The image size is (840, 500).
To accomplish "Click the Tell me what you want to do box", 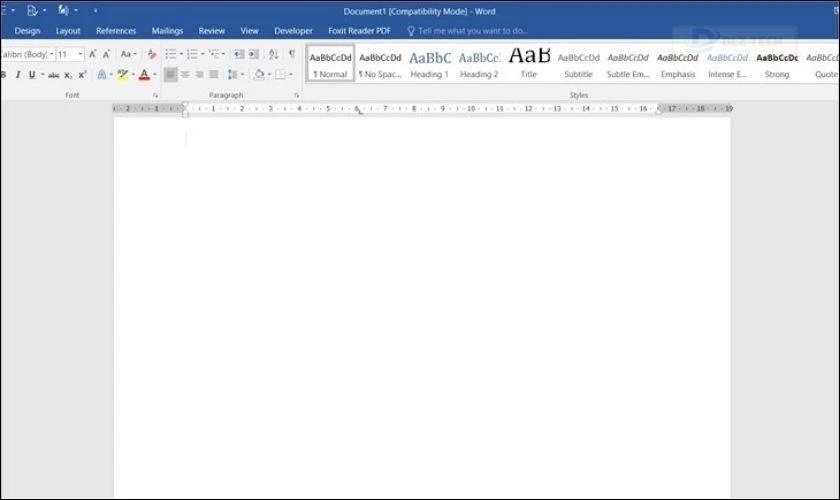I will click(x=468, y=31).
